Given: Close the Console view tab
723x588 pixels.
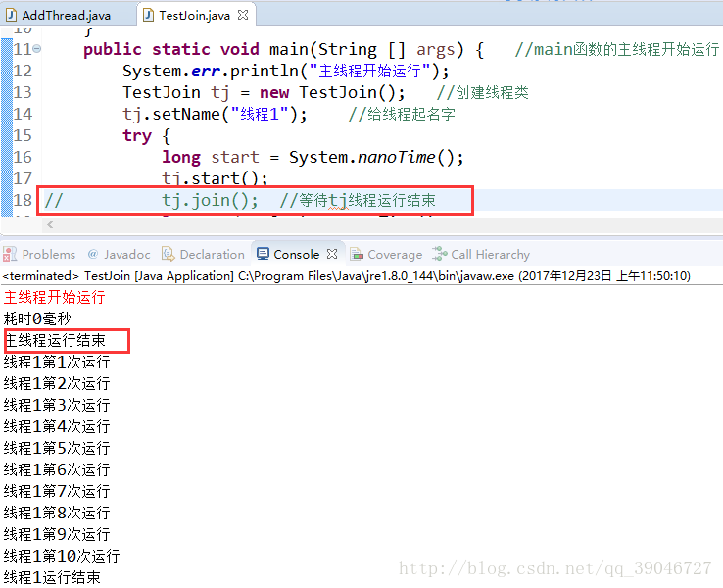Looking at the screenshot, I should 332,254.
